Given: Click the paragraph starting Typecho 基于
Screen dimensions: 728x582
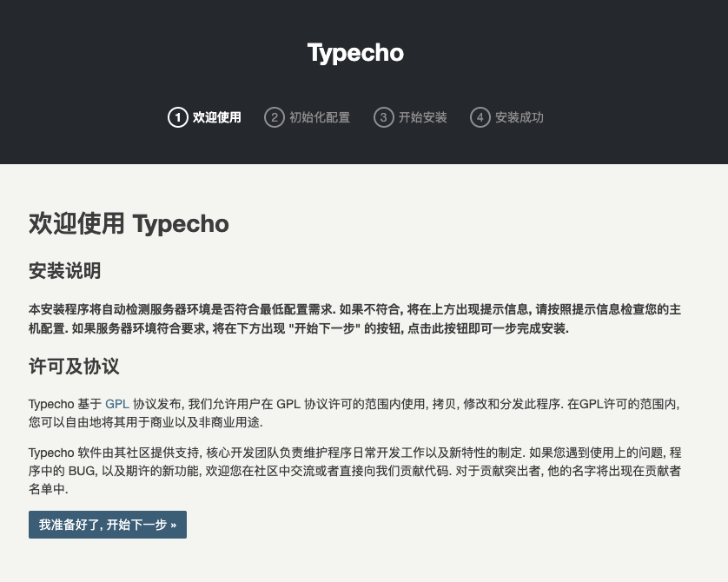Looking at the screenshot, I should [355, 413].
